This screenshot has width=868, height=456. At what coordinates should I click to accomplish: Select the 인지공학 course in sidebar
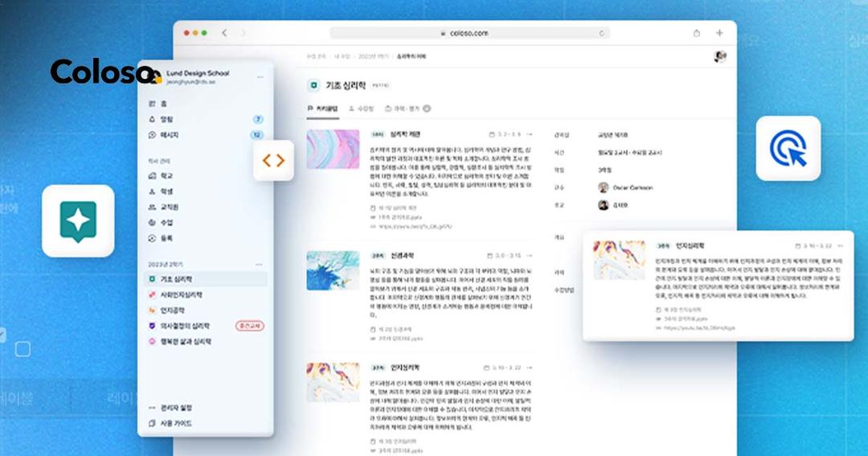click(x=205, y=310)
